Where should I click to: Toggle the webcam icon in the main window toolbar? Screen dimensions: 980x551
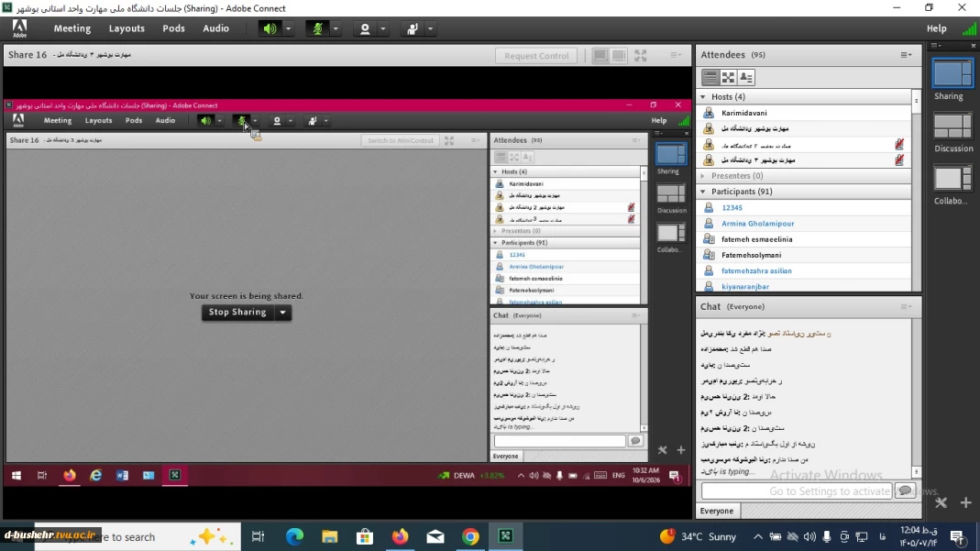(365, 28)
